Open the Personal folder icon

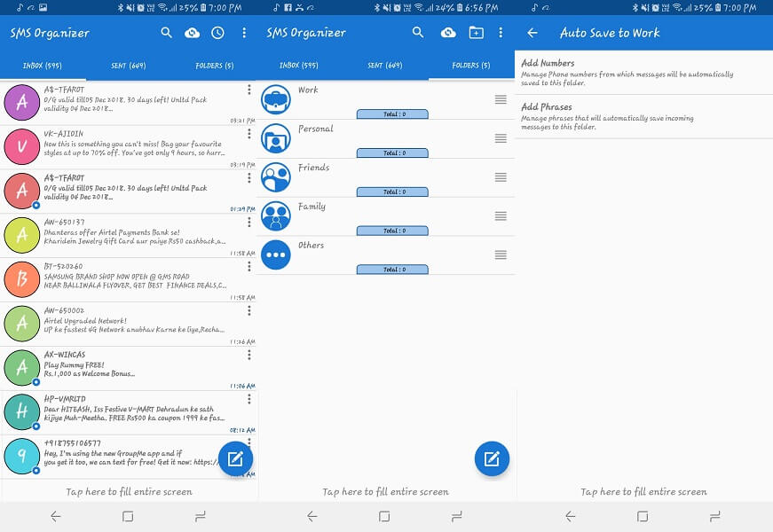point(276,138)
